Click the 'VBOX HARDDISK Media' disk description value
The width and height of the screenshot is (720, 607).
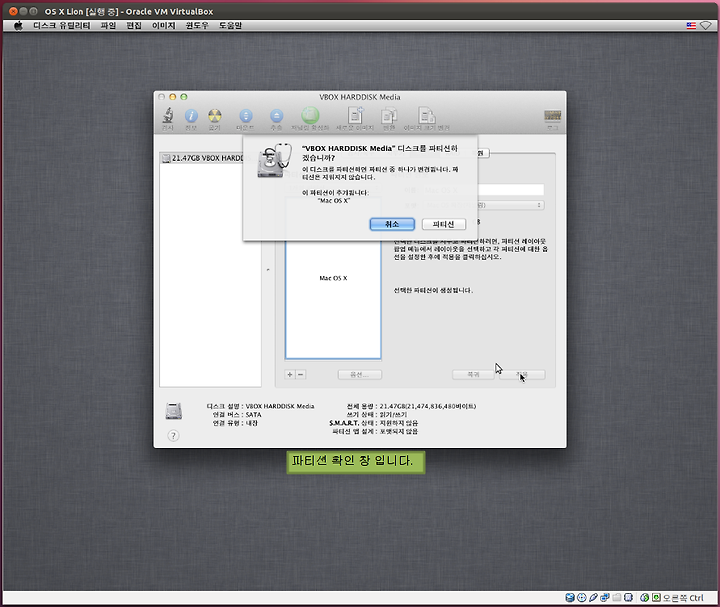[280, 406]
